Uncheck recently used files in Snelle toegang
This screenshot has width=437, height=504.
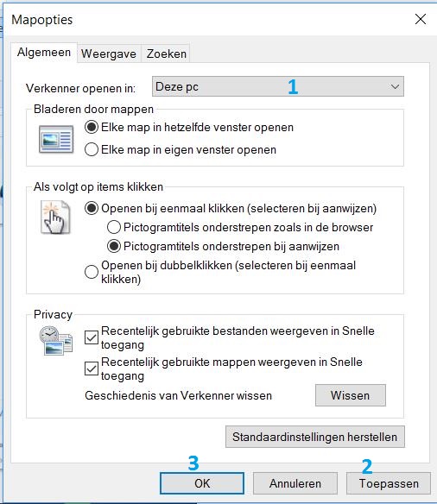(92, 337)
